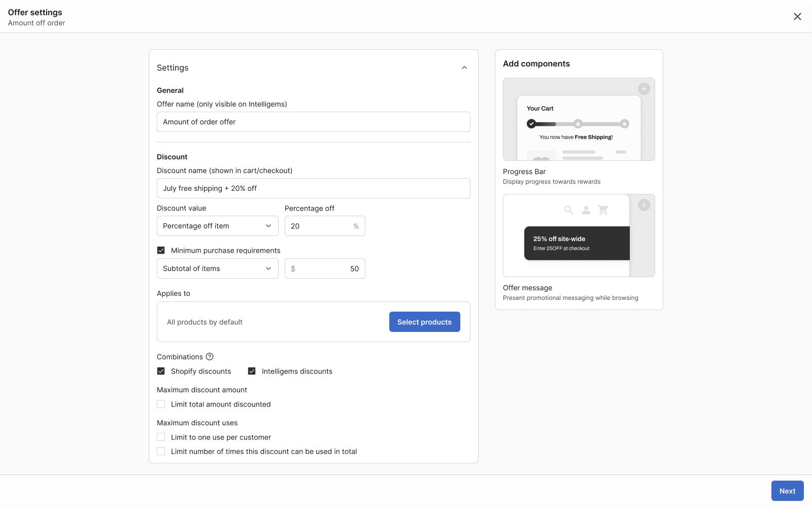Viewport: 812px width, 507px height.
Task: Click the Combinations help question mark icon
Action: coord(210,357)
